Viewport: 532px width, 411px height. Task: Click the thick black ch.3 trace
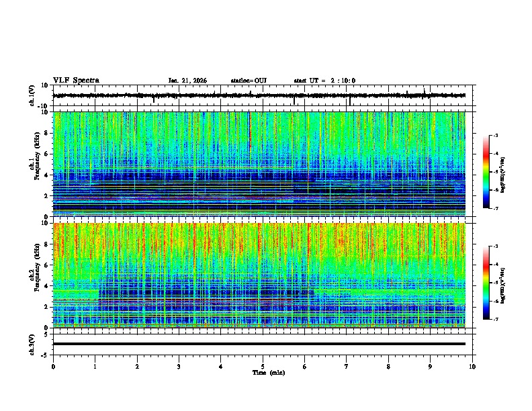click(x=259, y=344)
